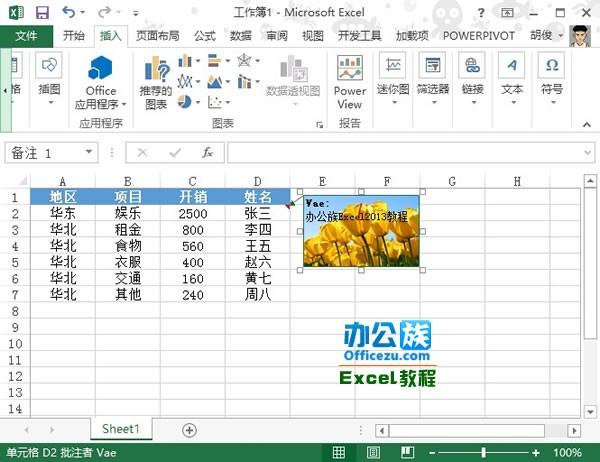Click the Save icon in quick access toolbar

point(42,13)
